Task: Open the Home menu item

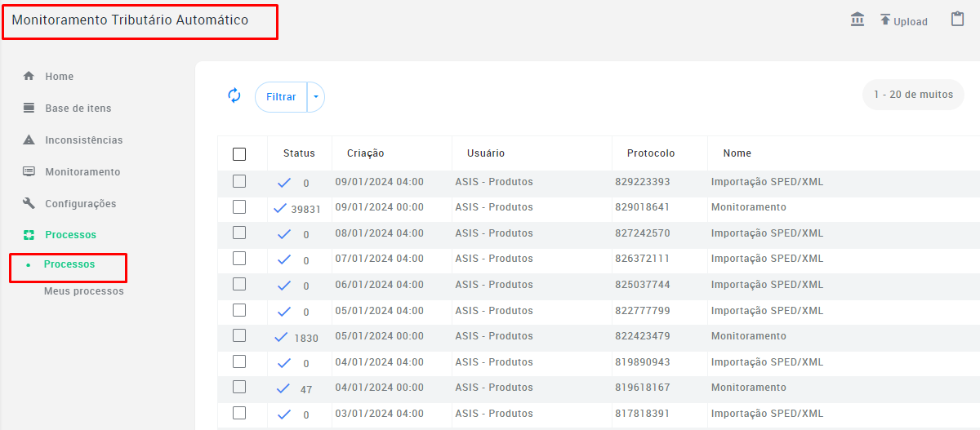Action: (59, 77)
